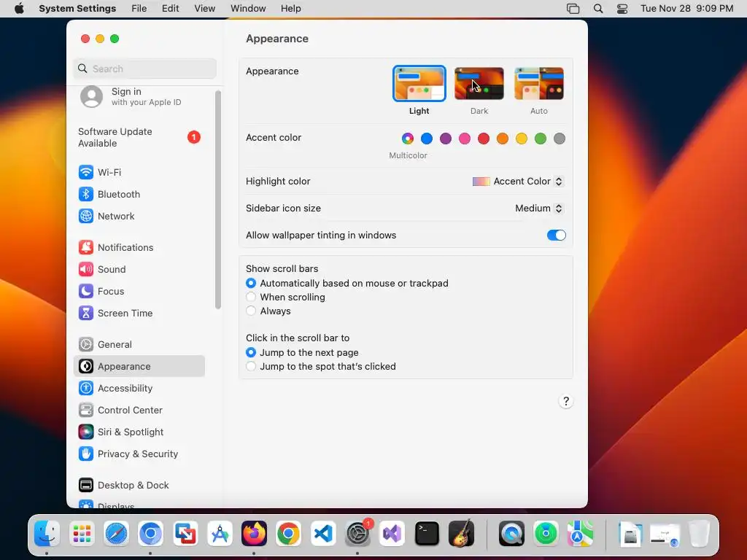The width and height of the screenshot is (747, 560).
Task: Open the Highlight color dropdown
Action: coord(518,182)
